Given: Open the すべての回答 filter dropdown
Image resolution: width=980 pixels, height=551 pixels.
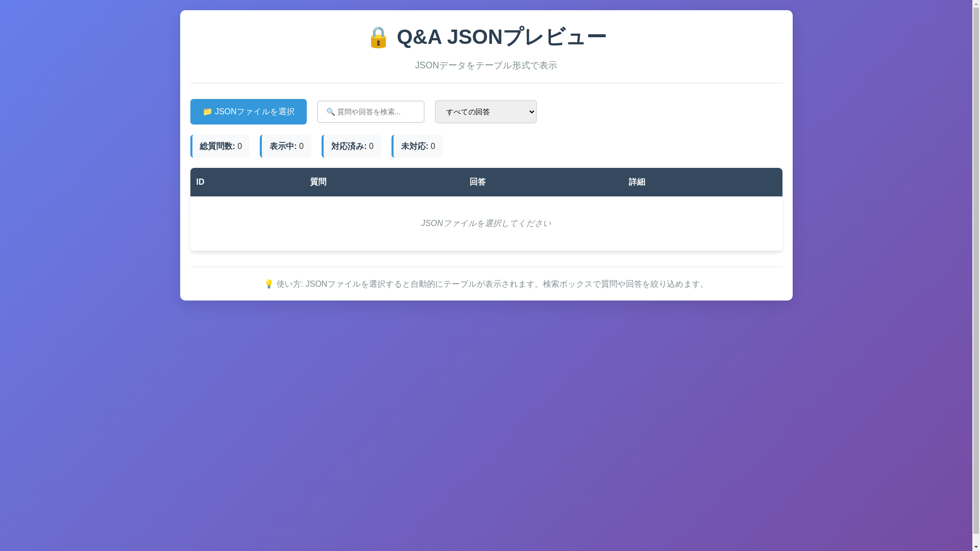Looking at the screenshot, I should point(485,112).
